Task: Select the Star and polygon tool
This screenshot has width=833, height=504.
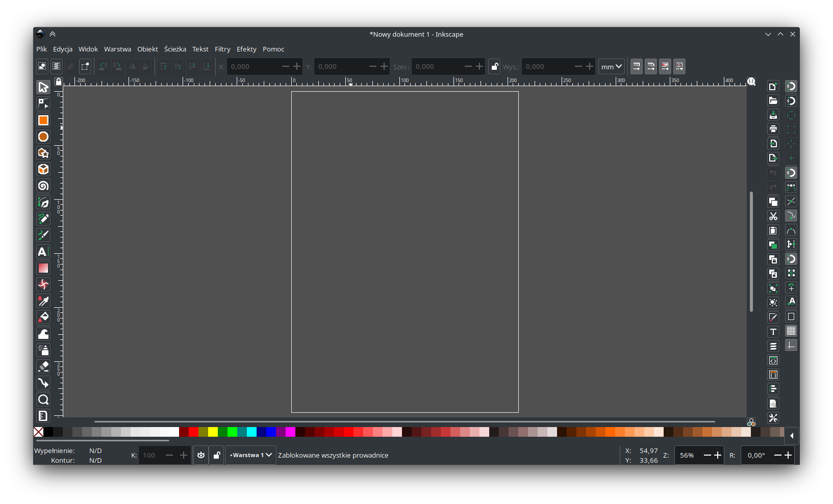Action: [43, 153]
